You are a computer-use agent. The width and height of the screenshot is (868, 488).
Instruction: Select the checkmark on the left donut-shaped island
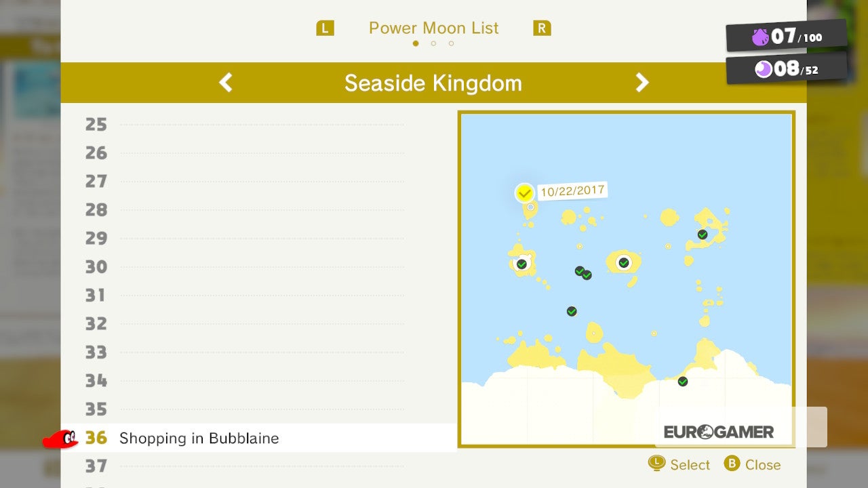pos(521,264)
